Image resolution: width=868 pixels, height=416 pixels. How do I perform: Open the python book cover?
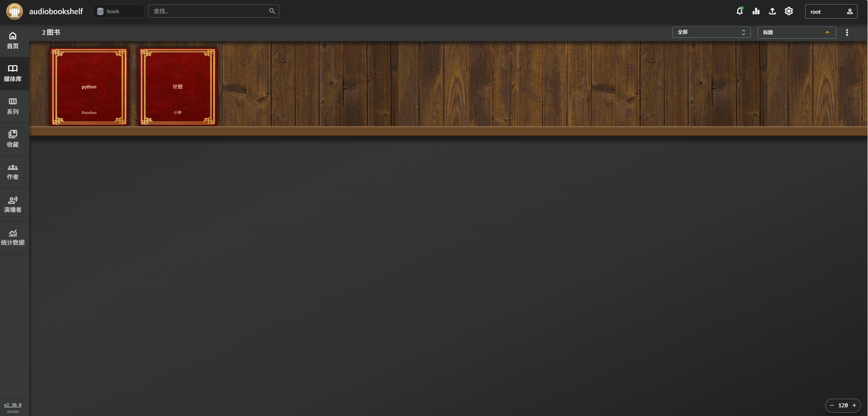[89, 87]
